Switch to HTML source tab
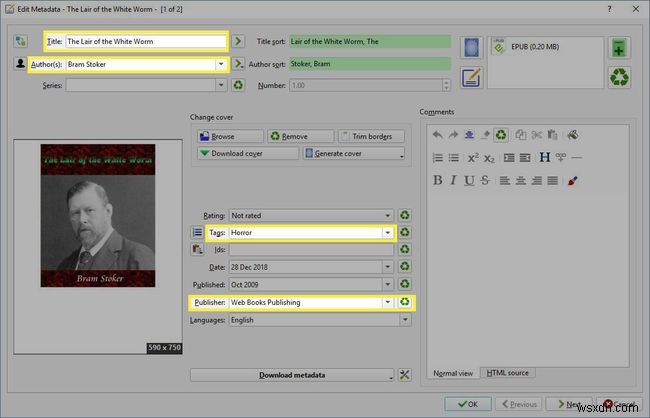 pyautogui.click(x=507, y=373)
